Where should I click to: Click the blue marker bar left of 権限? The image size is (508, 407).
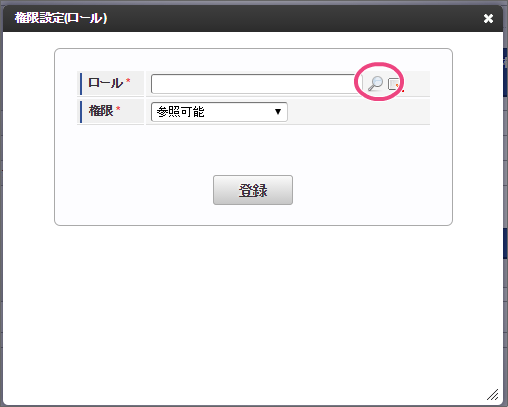[x=81, y=112]
